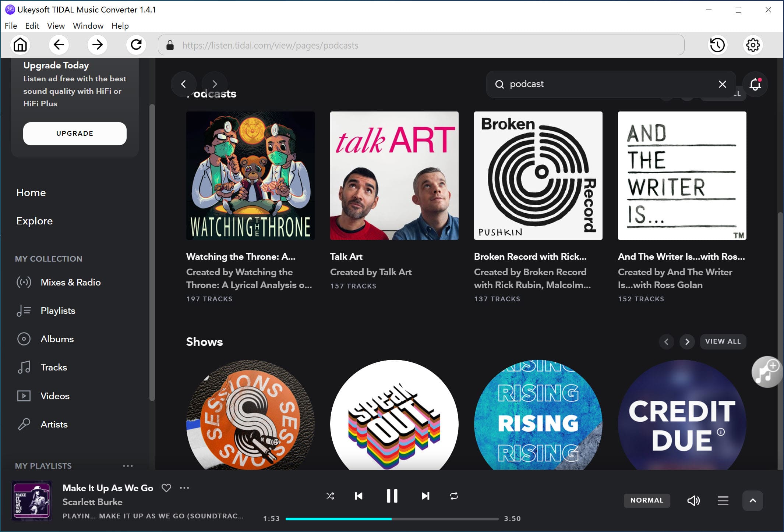Viewport: 784px width, 532px height.
Task: Navigate back using the toolbar arrow
Action: tap(59, 45)
